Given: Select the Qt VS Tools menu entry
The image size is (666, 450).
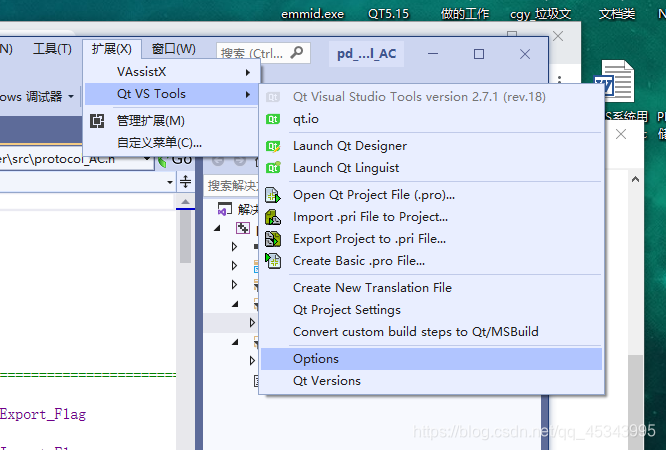Looking at the screenshot, I should tap(172, 94).
